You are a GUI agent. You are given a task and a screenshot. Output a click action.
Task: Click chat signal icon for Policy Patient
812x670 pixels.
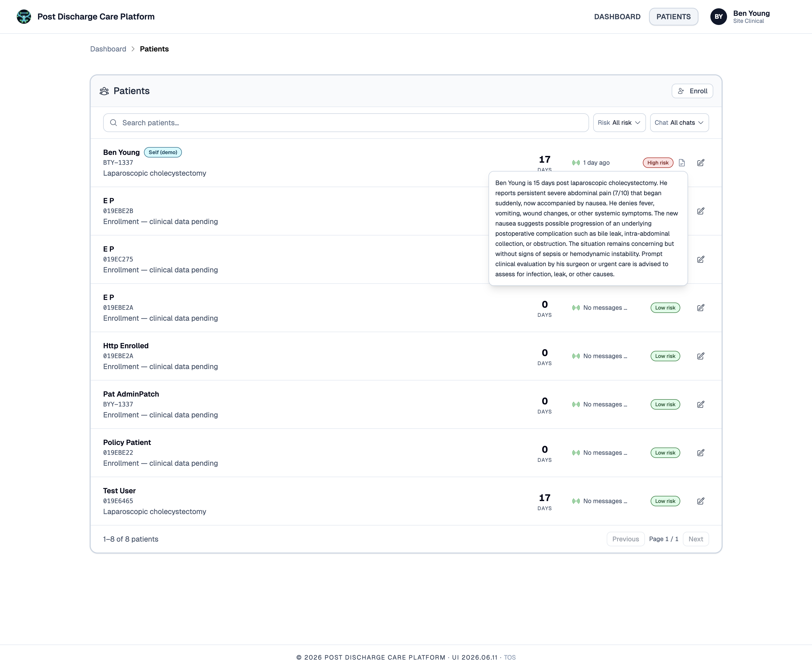576,453
